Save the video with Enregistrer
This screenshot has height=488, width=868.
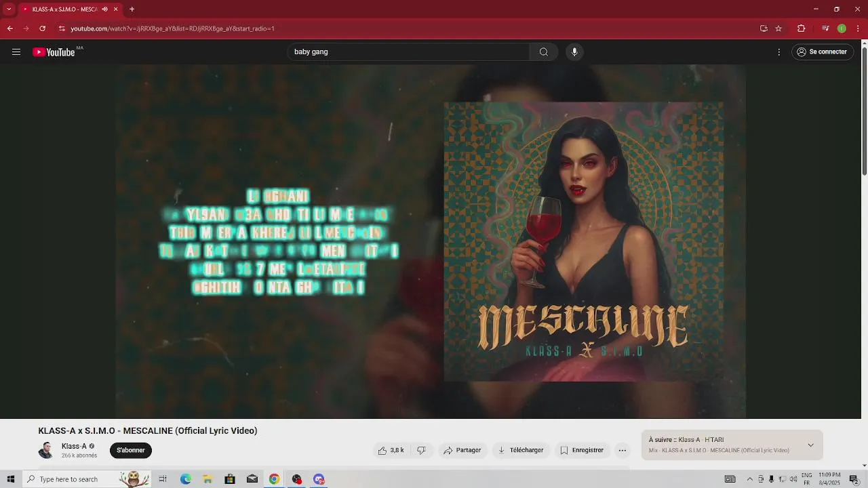tap(582, 450)
